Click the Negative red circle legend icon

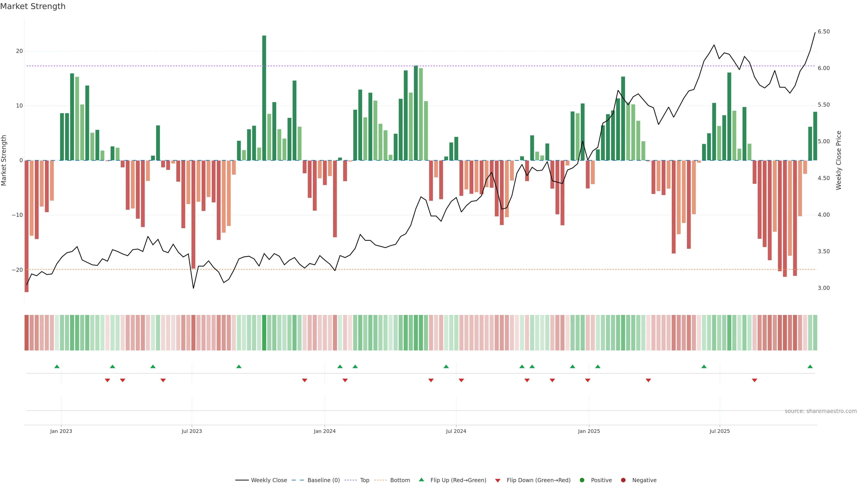pos(623,480)
